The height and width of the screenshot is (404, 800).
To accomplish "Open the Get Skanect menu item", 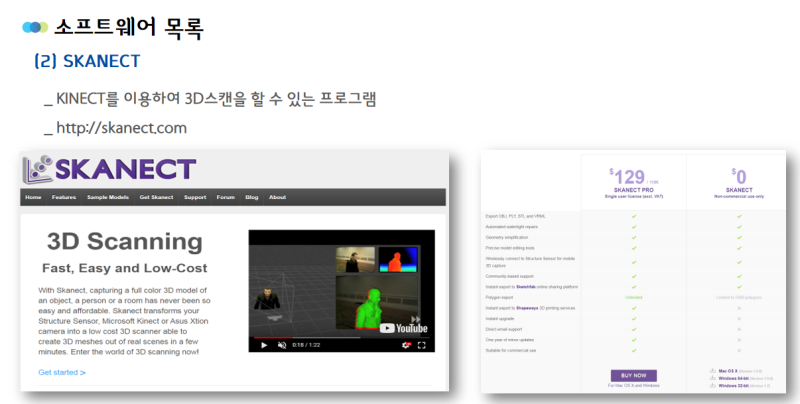I will click(156, 197).
